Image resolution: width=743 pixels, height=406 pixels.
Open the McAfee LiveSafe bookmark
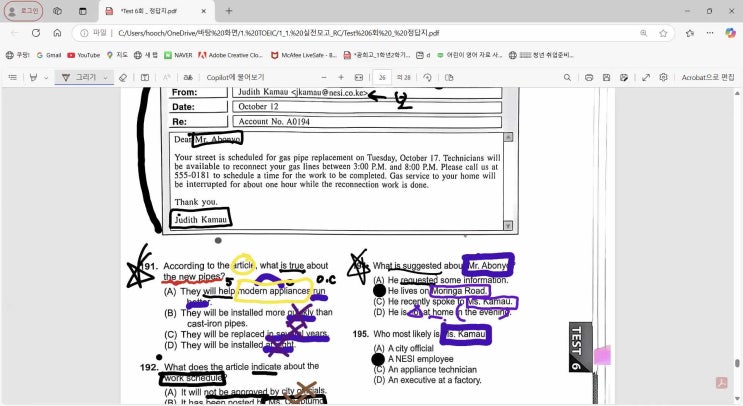tap(304, 55)
